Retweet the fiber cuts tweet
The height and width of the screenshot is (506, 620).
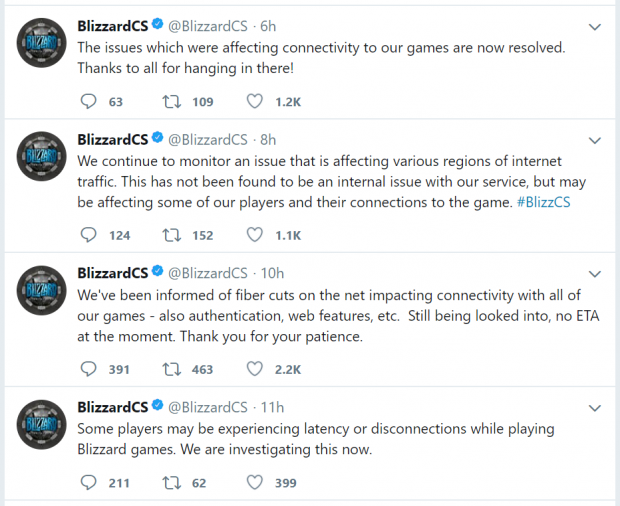pos(173,369)
